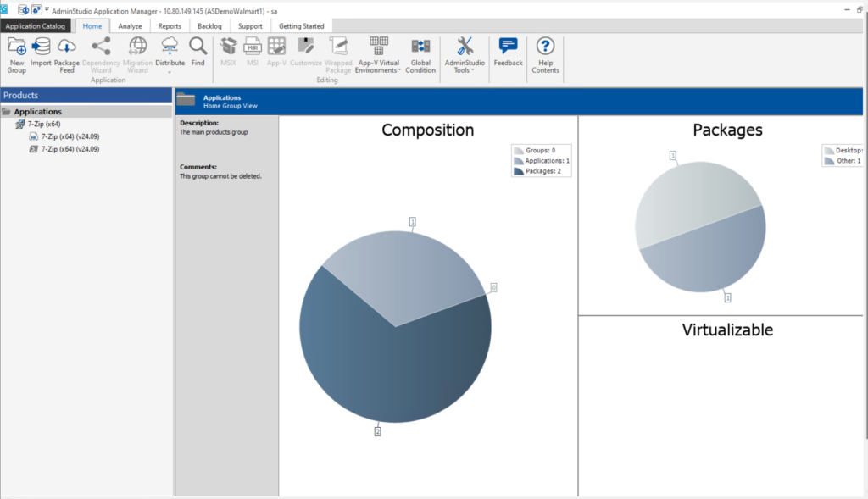Switch to the Analyze tab
Image resolution: width=868 pixels, height=499 pixels.
[x=131, y=25]
